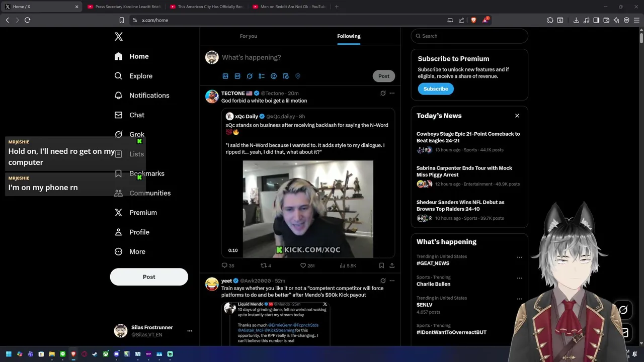
Task: Open more options on TECTONE's tweet
Action: pos(392,93)
